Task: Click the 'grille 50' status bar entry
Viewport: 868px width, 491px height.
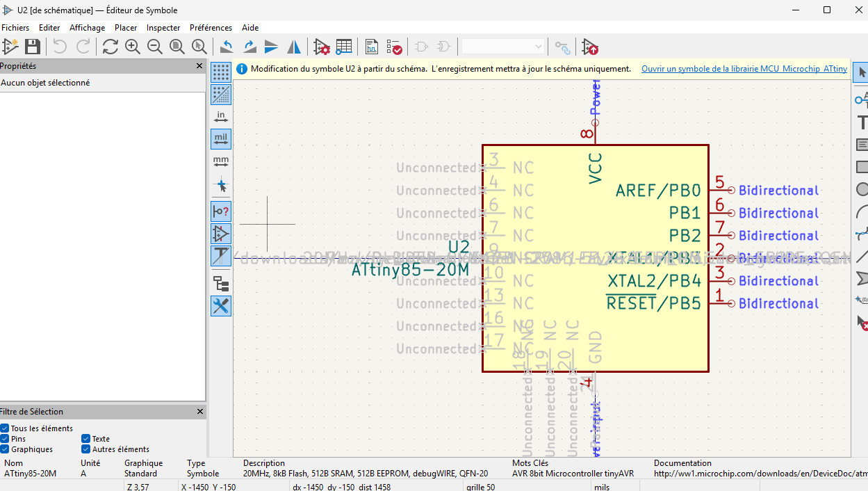Action: [480, 487]
